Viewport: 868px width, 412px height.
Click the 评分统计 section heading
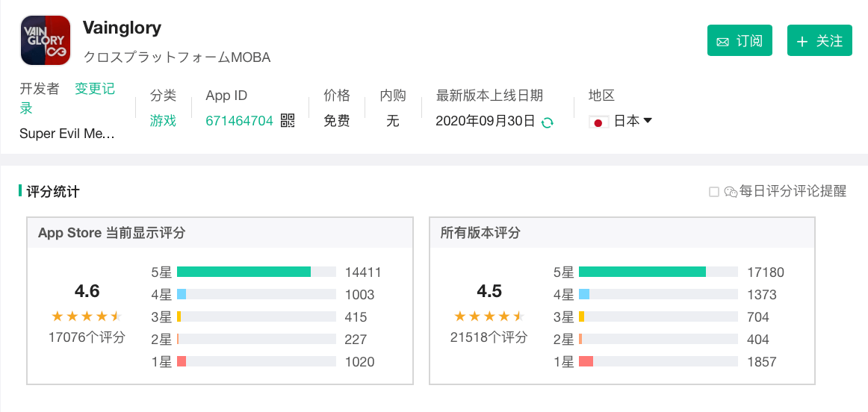53,192
